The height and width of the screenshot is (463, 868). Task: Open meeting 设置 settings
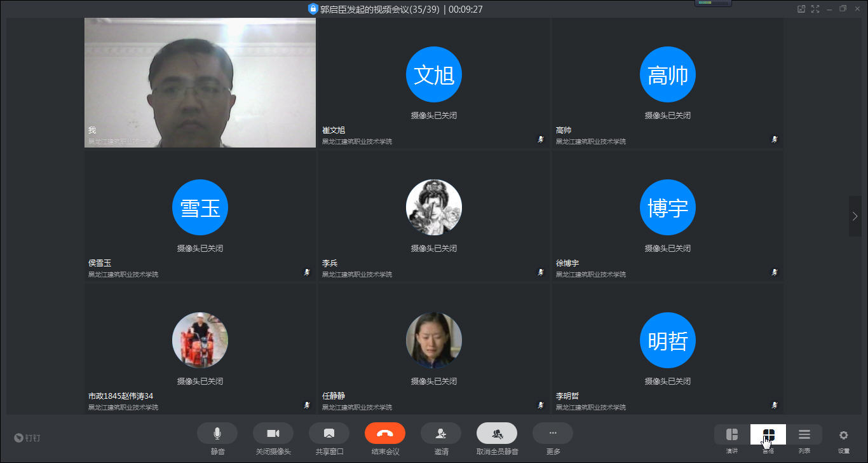point(843,439)
